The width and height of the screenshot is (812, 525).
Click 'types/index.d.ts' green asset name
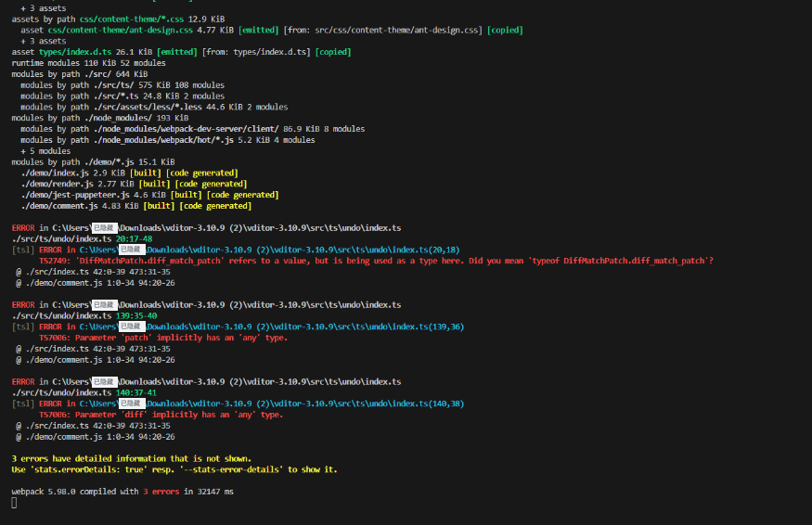(x=75, y=52)
